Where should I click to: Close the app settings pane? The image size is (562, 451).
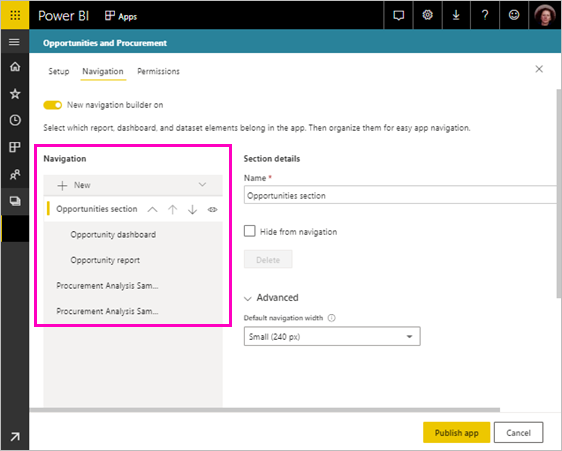coord(539,69)
